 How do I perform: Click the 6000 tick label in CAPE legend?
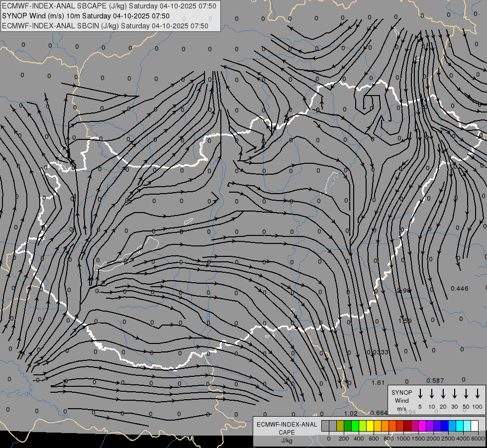click(x=478, y=439)
